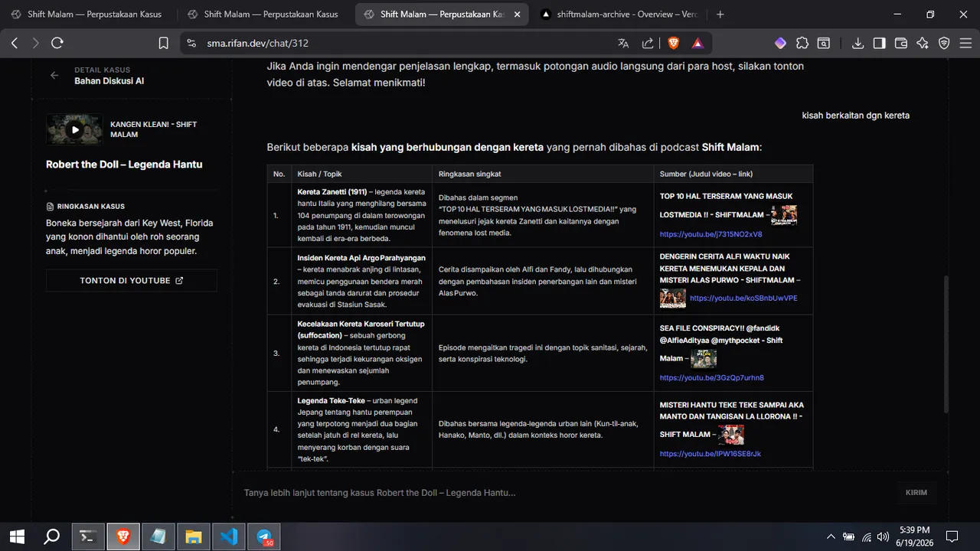Reload the current page

pyautogui.click(x=57, y=44)
